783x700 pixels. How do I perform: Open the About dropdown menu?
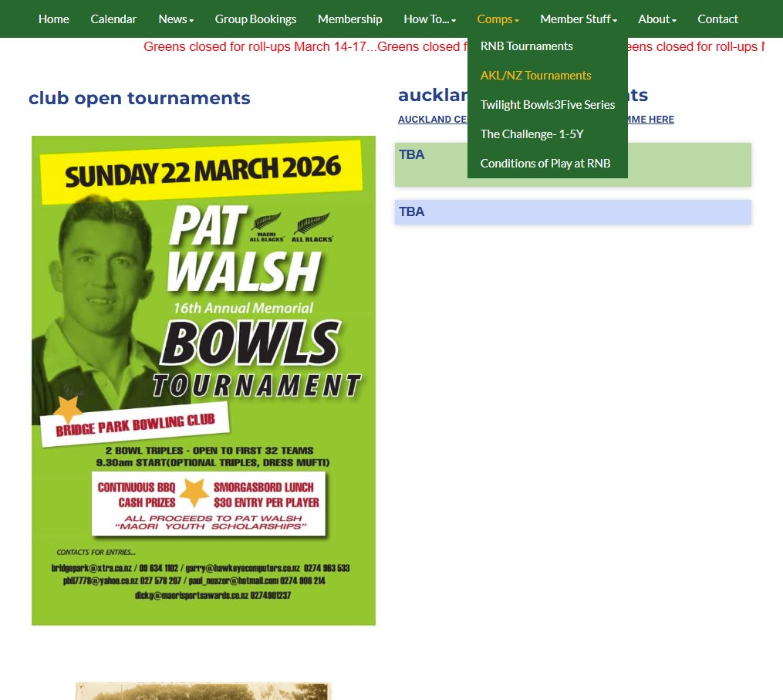pos(656,19)
